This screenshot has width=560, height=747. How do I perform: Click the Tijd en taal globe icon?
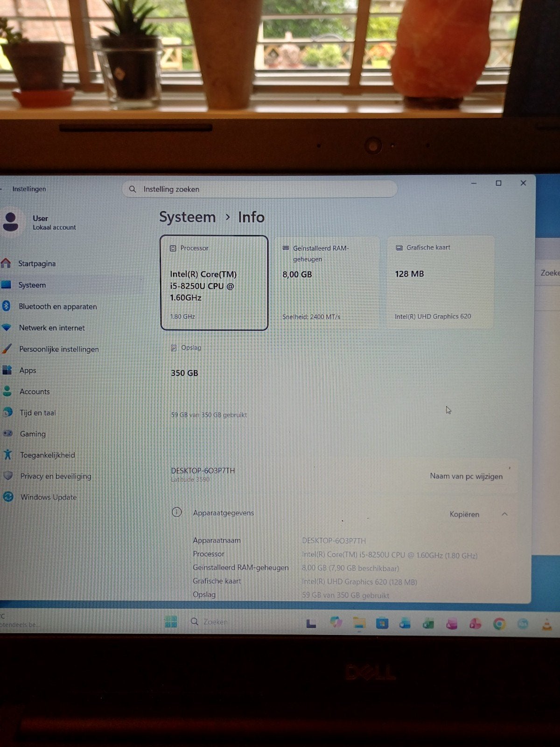pos(7,412)
